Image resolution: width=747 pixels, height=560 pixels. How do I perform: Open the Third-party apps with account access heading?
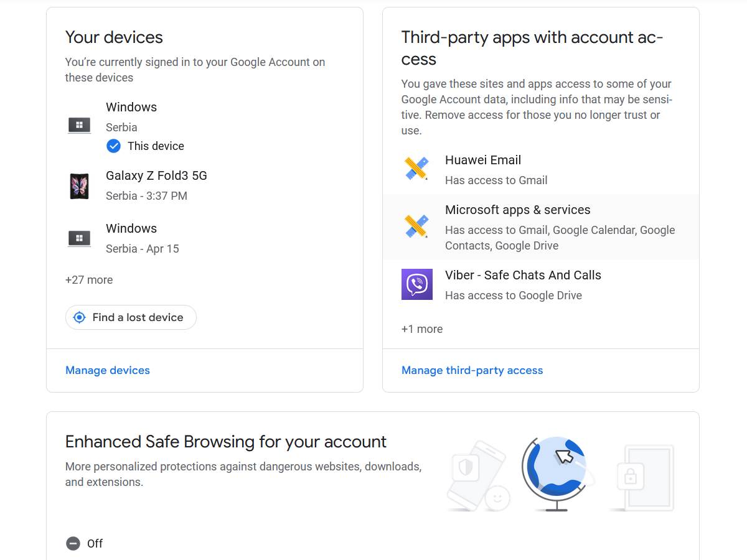point(532,48)
